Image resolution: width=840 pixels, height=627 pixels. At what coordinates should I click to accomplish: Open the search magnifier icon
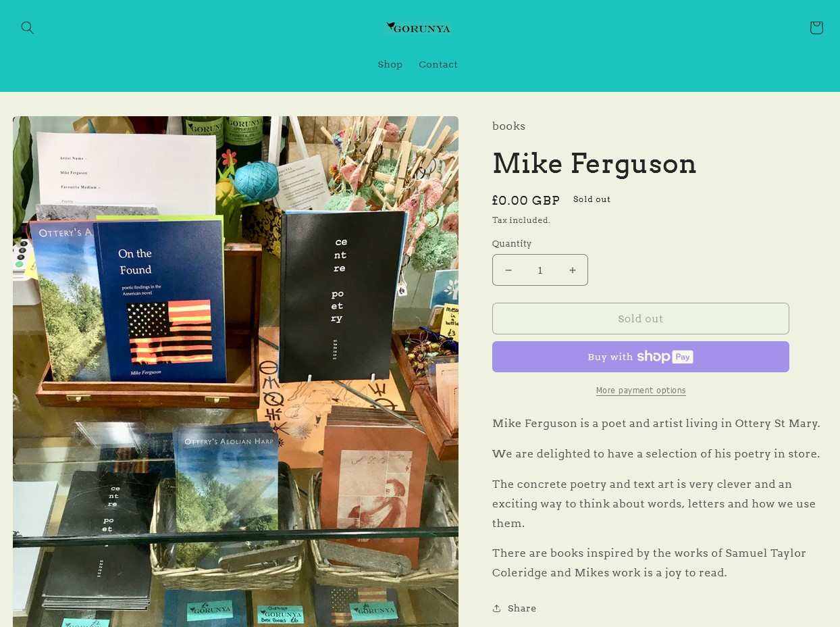point(28,28)
